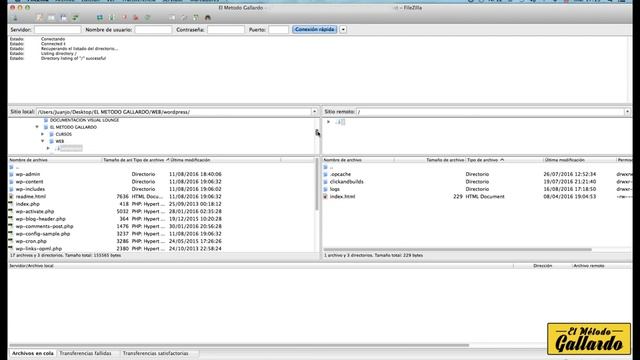Open the quick connect history dropdown arrow
The image size is (640, 360).
tap(343, 29)
